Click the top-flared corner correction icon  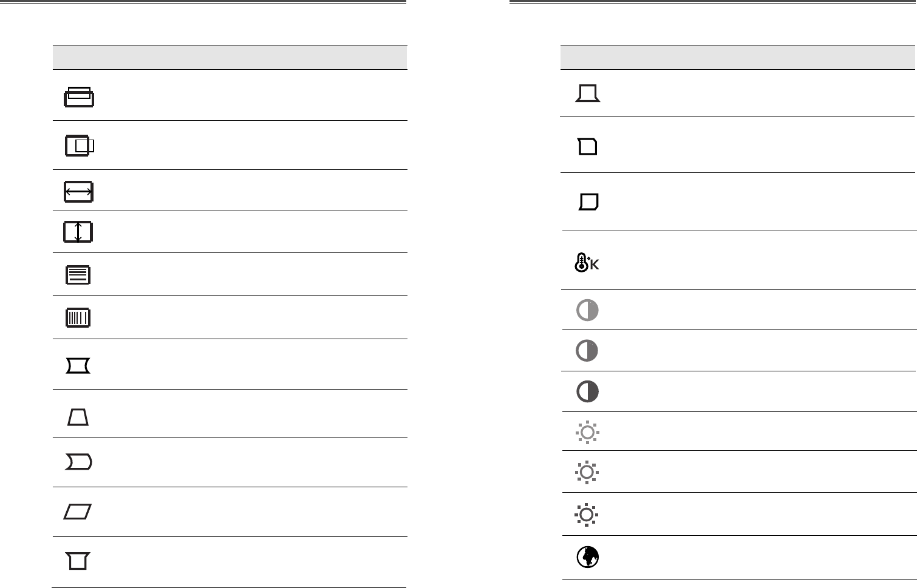click(78, 561)
